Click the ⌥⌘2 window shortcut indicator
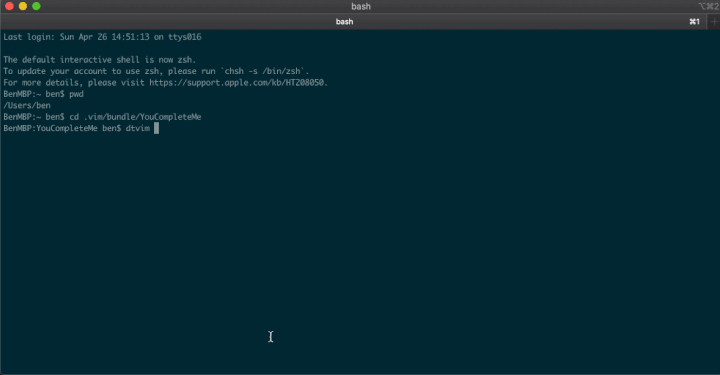 tap(709, 6)
